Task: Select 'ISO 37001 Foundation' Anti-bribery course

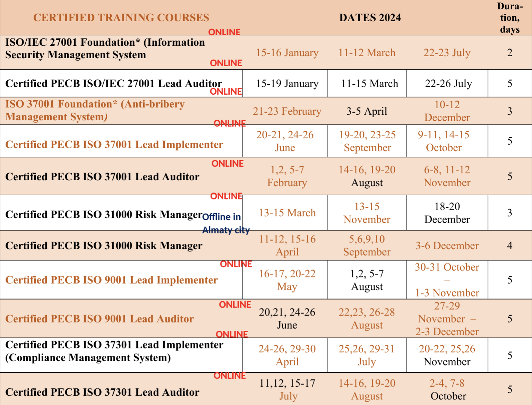Action: pyautogui.click(x=95, y=110)
